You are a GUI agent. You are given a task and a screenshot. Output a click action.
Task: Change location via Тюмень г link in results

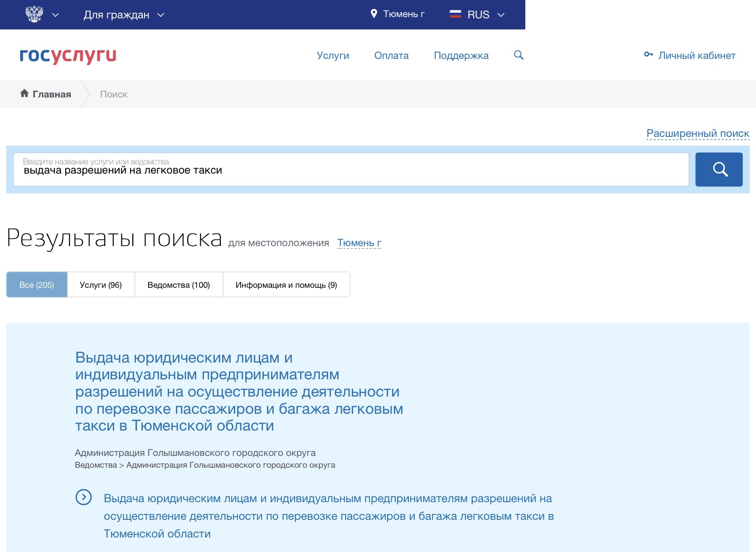(359, 243)
